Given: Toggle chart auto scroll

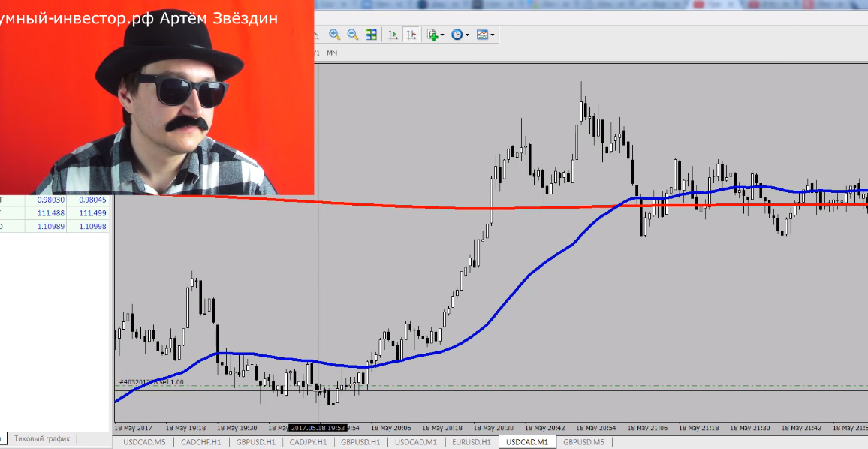Looking at the screenshot, I should (393, 35).
